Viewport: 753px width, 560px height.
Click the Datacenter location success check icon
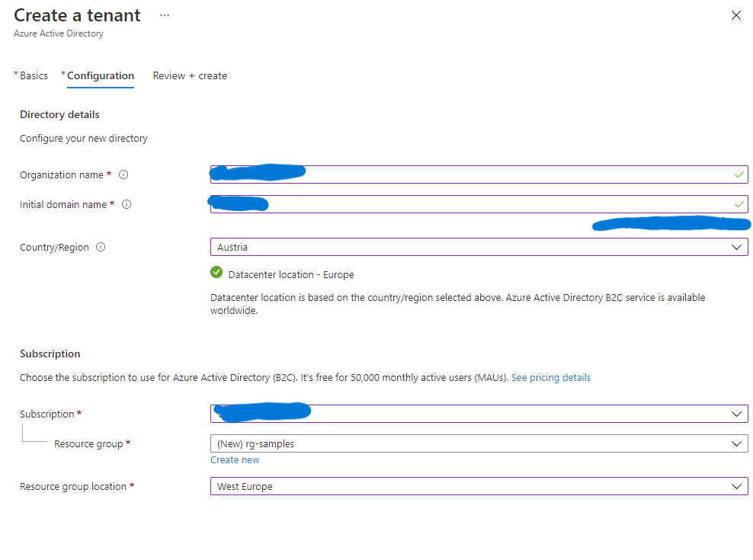pos(216,273)
